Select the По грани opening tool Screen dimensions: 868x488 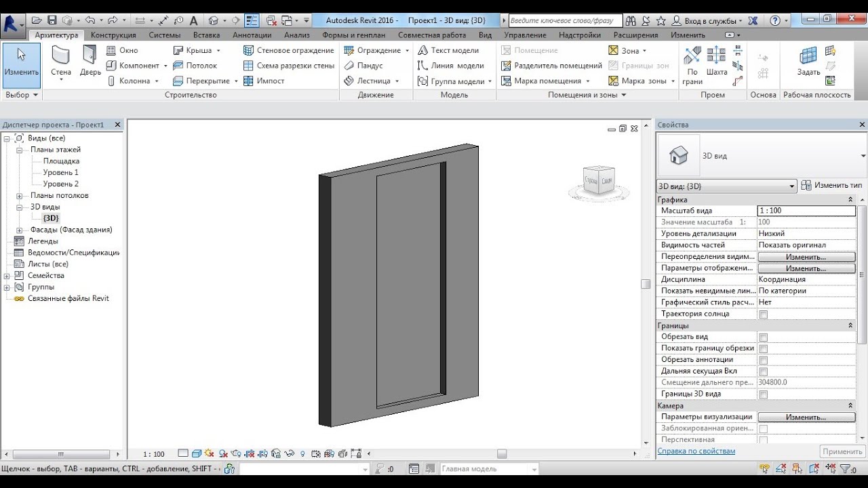692,65
